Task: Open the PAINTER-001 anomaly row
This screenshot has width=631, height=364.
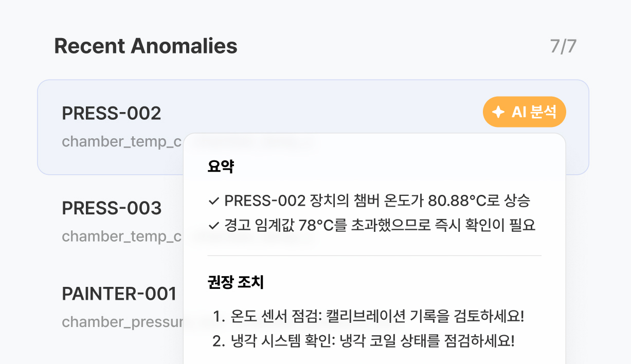Action: click(119, 294)
